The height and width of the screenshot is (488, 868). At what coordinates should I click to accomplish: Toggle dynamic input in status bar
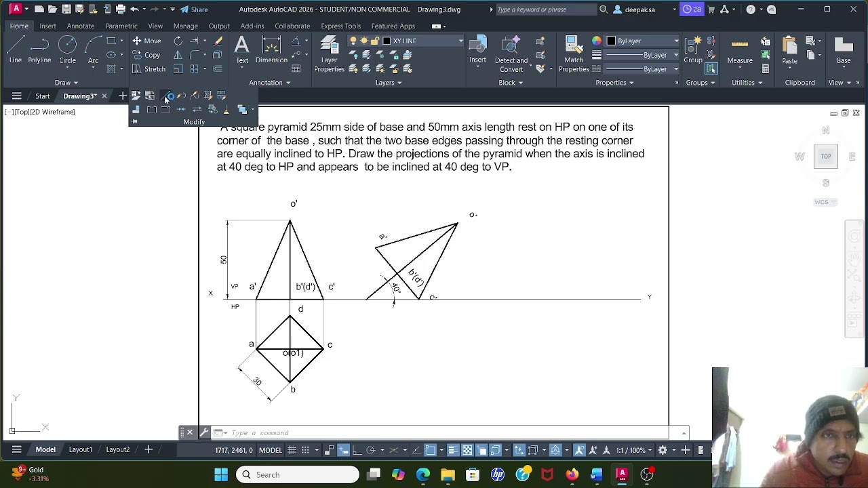[343, 450]
